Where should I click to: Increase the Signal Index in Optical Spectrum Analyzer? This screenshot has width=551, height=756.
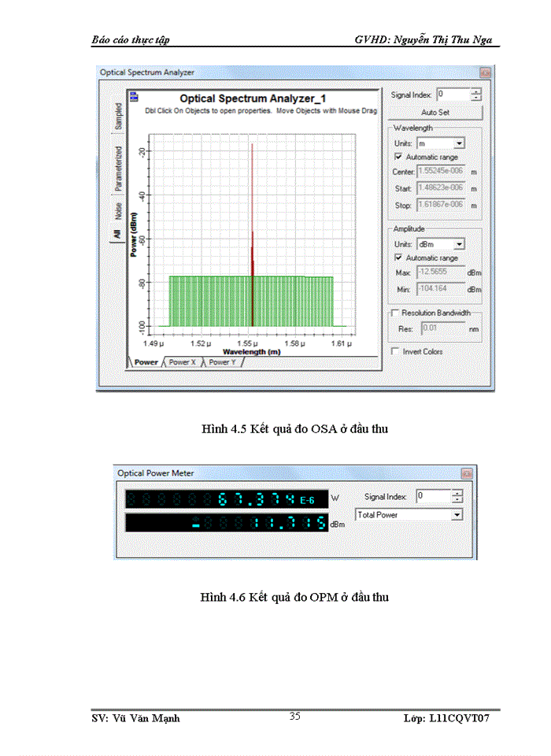click(475, 91)
